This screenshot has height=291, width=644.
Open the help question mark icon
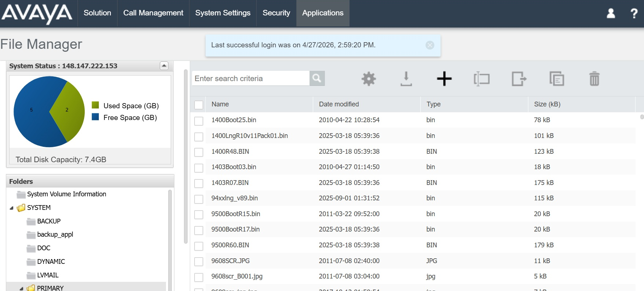(634, 13)
